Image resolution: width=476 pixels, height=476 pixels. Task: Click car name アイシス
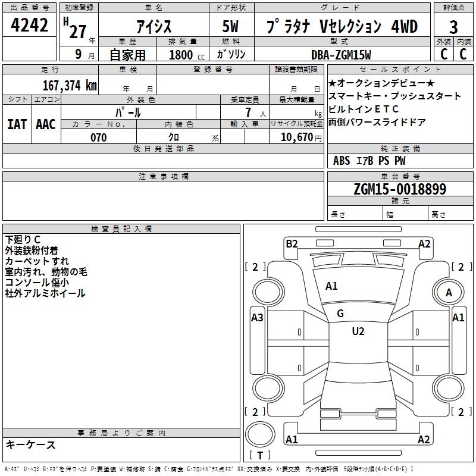(154, 26)
